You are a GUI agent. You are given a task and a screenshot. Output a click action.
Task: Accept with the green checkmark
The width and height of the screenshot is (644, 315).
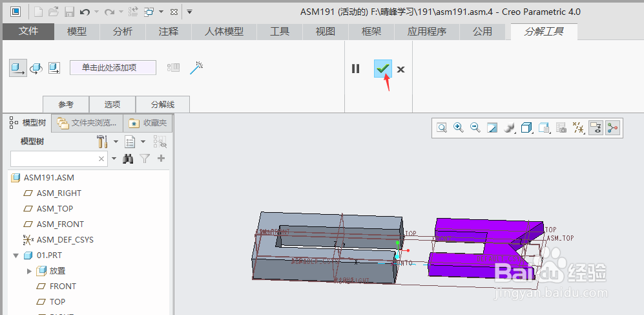383,69
